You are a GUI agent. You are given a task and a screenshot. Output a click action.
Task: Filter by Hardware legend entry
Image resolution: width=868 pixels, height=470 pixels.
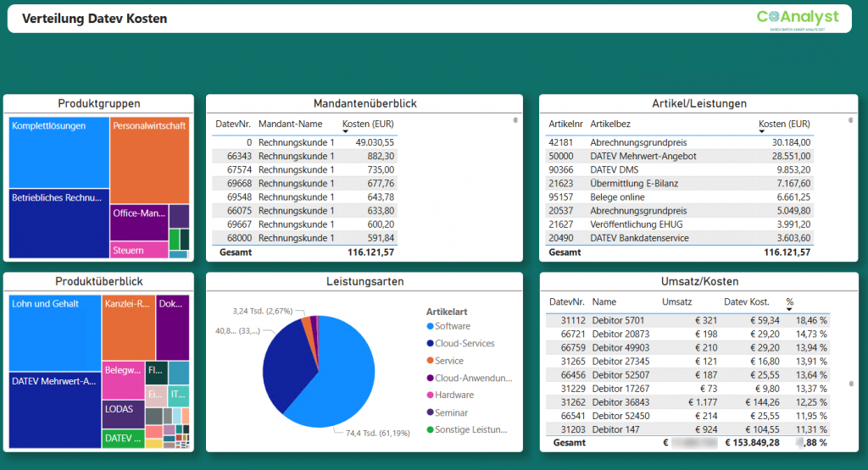tap(451, 395)
